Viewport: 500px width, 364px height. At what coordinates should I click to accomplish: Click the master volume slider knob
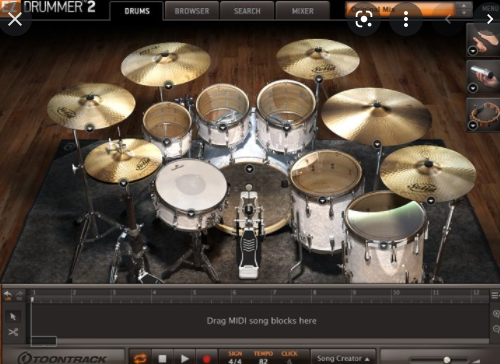pos(447,360)
